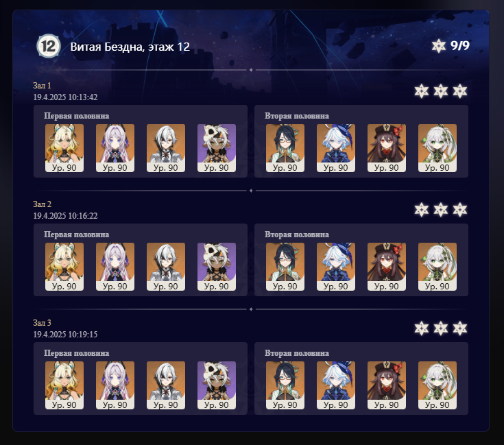Click Зал 3 timestamp 10:19:15

(x=65, y=334)
